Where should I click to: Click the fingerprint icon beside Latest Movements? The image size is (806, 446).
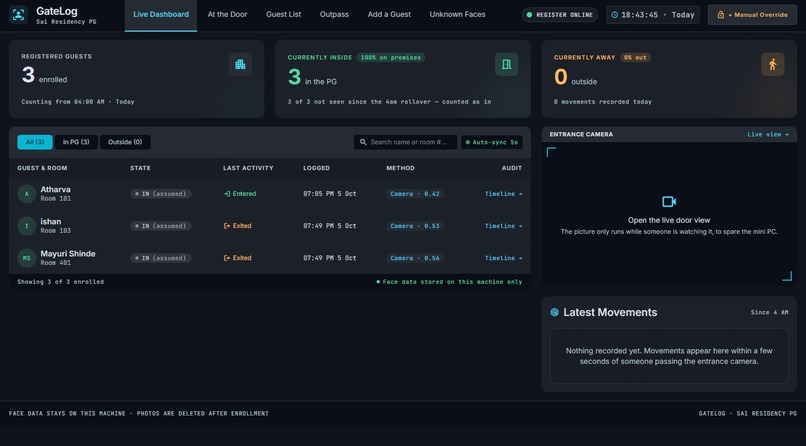pos(555,312)
